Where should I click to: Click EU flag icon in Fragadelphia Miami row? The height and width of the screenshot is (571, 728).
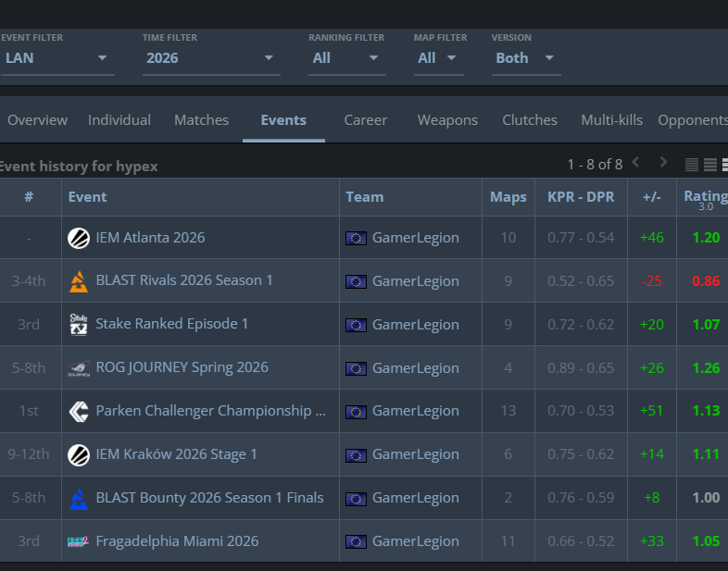(x=356, y=541)
